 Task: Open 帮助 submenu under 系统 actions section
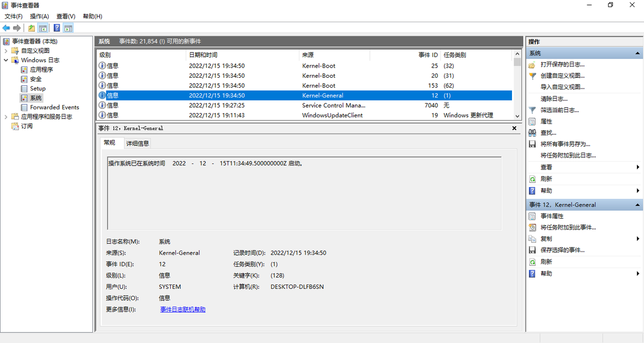click(x=638, y=190)
